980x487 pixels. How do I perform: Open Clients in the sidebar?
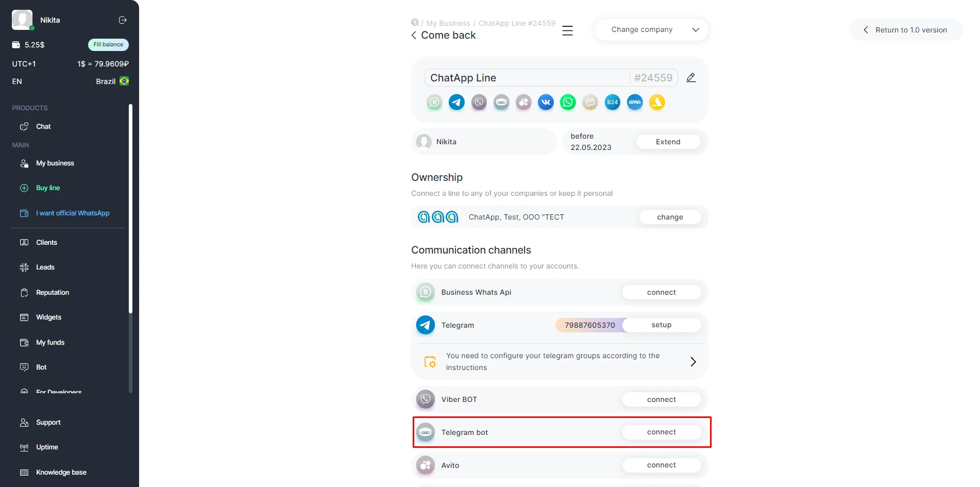pos(46,242)
